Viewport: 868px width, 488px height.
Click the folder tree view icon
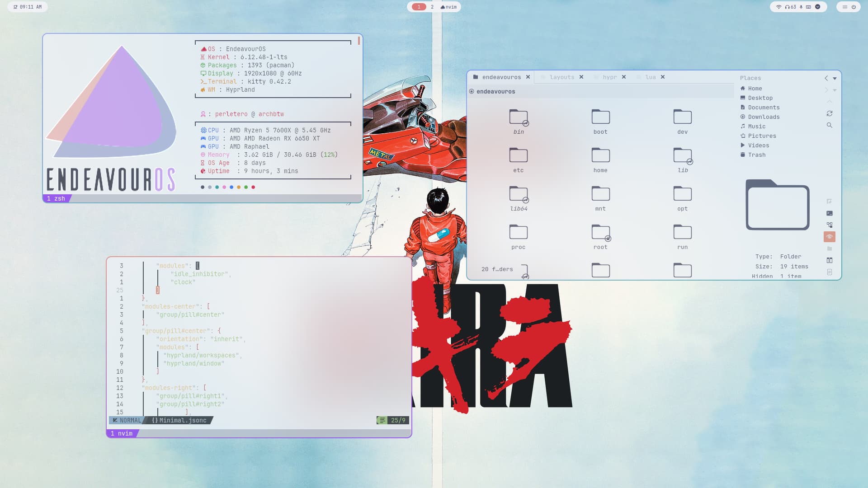pyautogui.click(x=829, y=225)
